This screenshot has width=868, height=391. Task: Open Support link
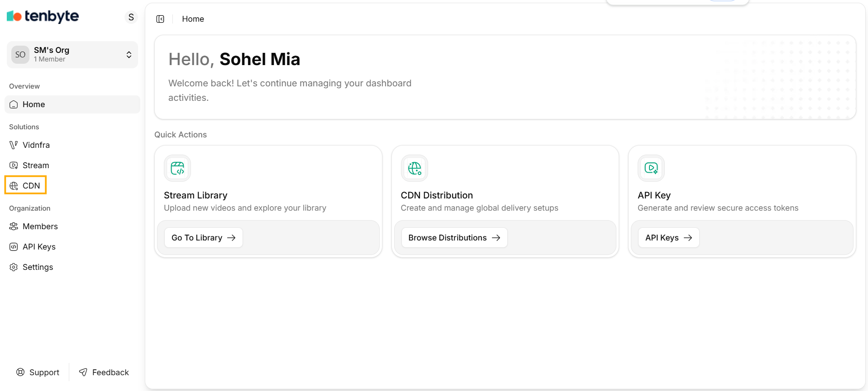click(x=38, y=372)
